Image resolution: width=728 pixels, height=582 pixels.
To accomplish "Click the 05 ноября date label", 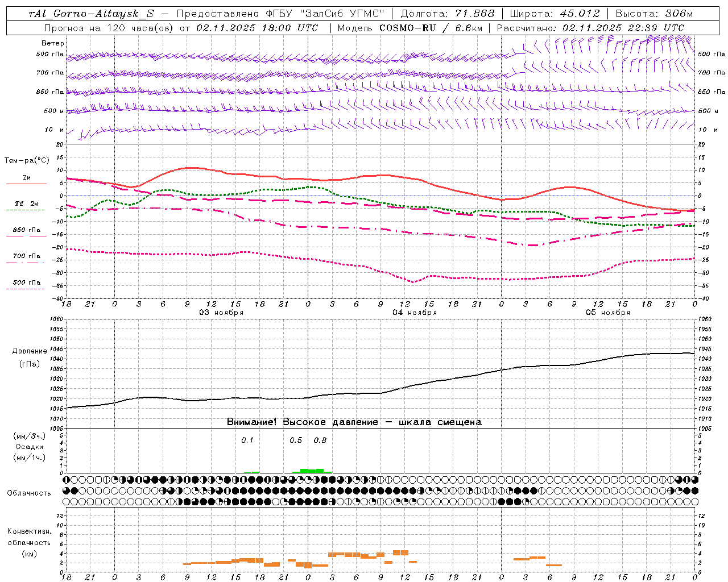I will 608,313.
